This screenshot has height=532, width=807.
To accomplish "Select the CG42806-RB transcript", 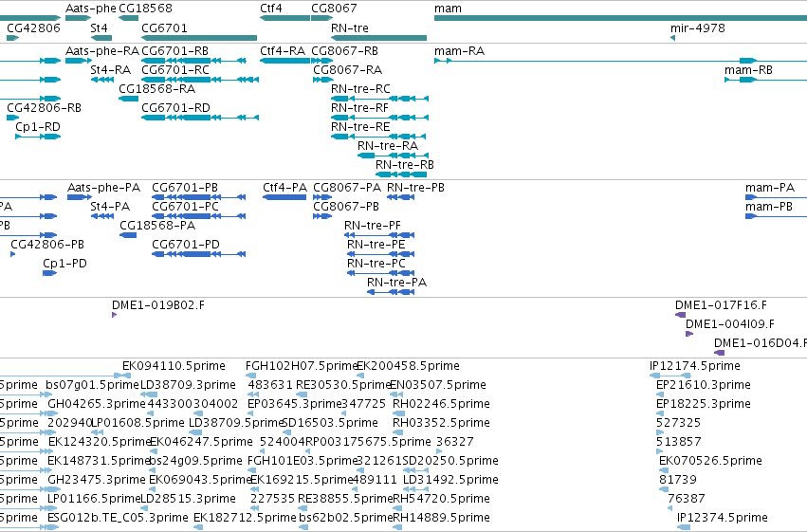I will (x=13, y=118).
